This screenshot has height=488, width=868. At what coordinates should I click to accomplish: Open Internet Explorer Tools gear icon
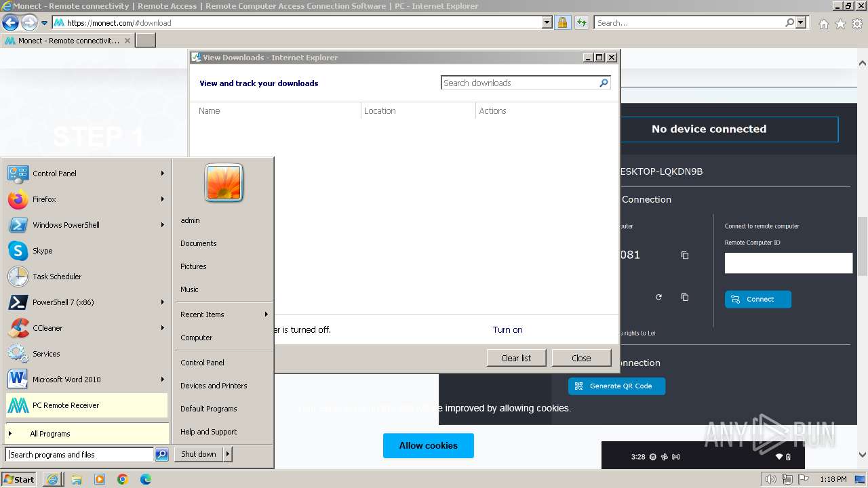(857, 23)
